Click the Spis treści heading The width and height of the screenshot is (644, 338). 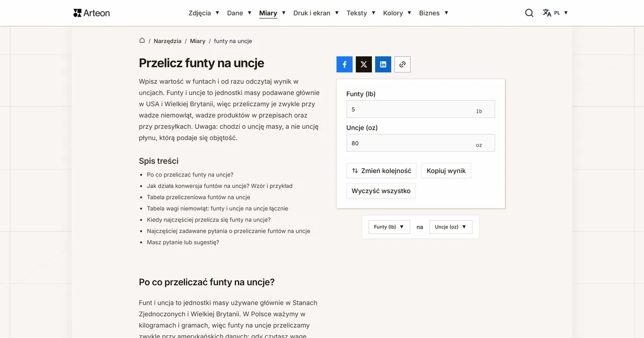[159, 161]
